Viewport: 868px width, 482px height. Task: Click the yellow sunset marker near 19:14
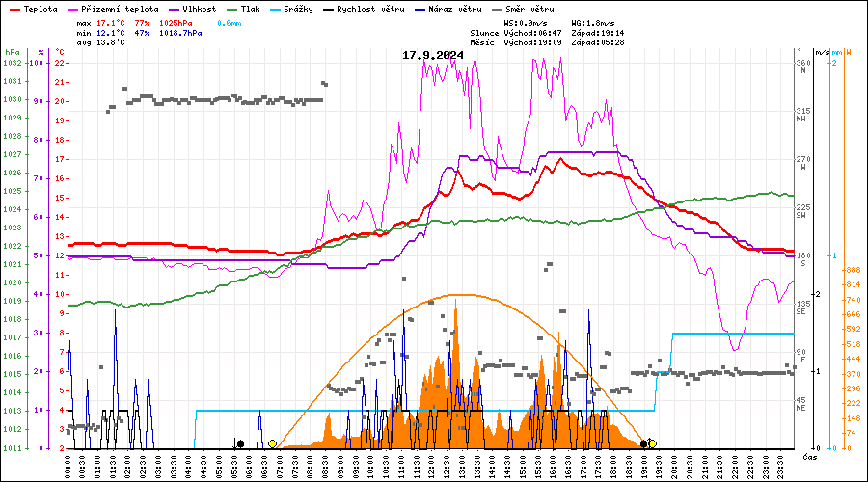coord(653,443)
